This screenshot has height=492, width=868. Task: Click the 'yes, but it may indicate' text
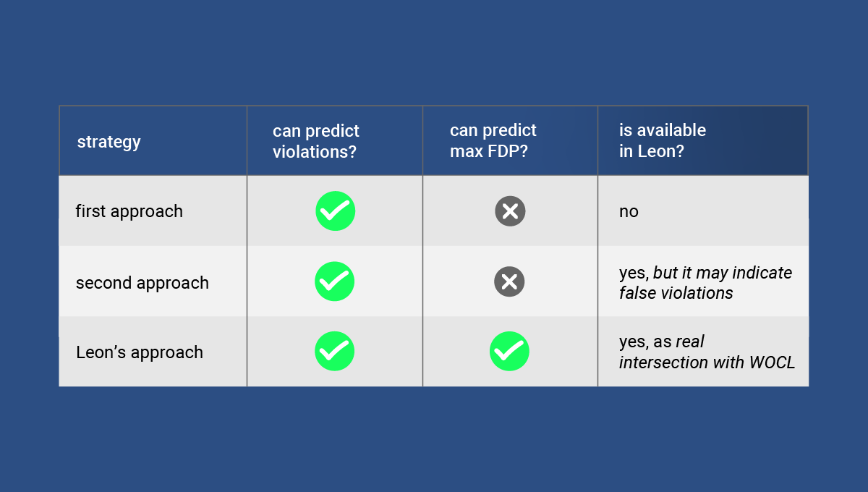tap(705, 273)
